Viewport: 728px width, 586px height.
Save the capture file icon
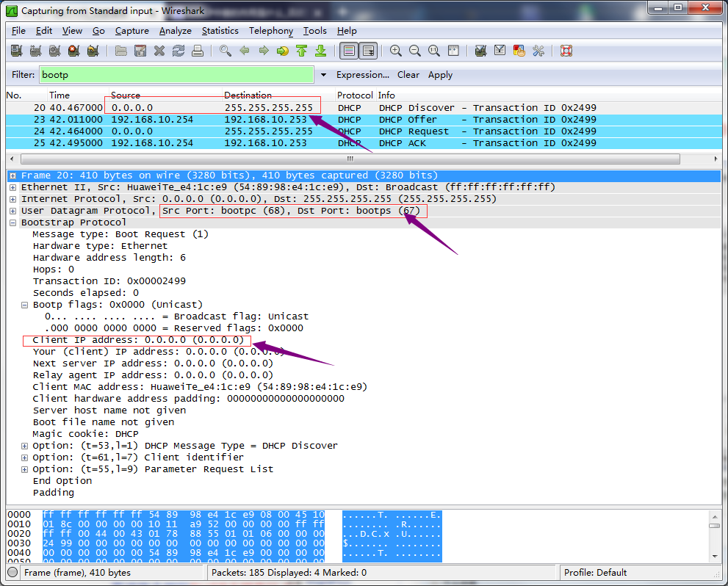[x=140, y=51]
